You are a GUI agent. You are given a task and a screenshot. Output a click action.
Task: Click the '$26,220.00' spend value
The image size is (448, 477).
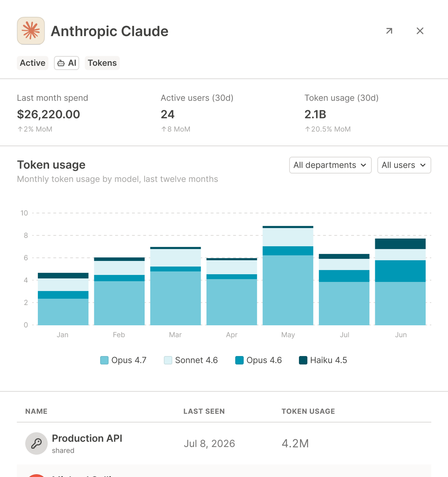[x=49, y=114]
